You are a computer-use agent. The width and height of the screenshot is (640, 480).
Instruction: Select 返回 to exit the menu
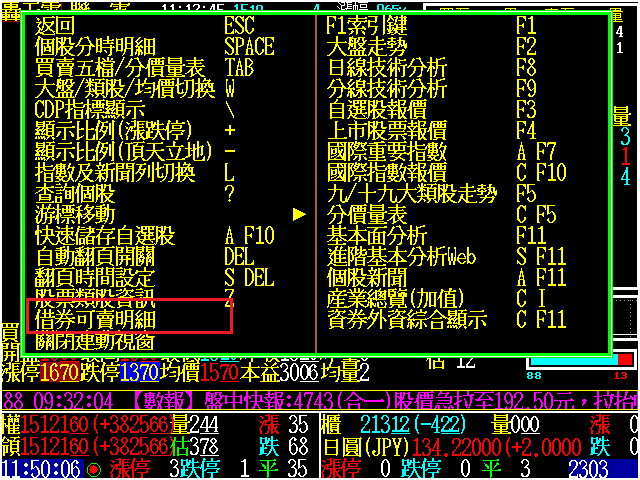click(x=55, y=26)
